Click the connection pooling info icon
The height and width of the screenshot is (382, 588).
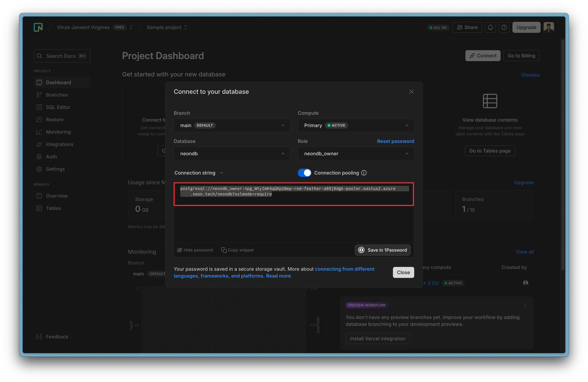[364, 173]
